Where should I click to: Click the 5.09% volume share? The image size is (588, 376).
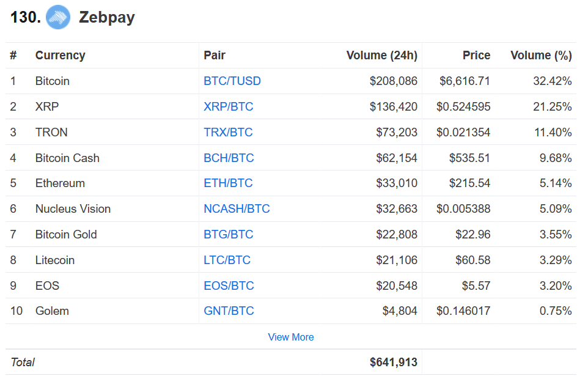556,208
